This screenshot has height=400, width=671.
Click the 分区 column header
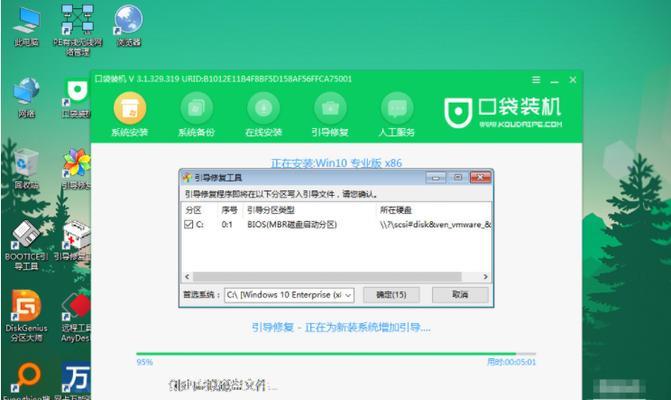193,210
